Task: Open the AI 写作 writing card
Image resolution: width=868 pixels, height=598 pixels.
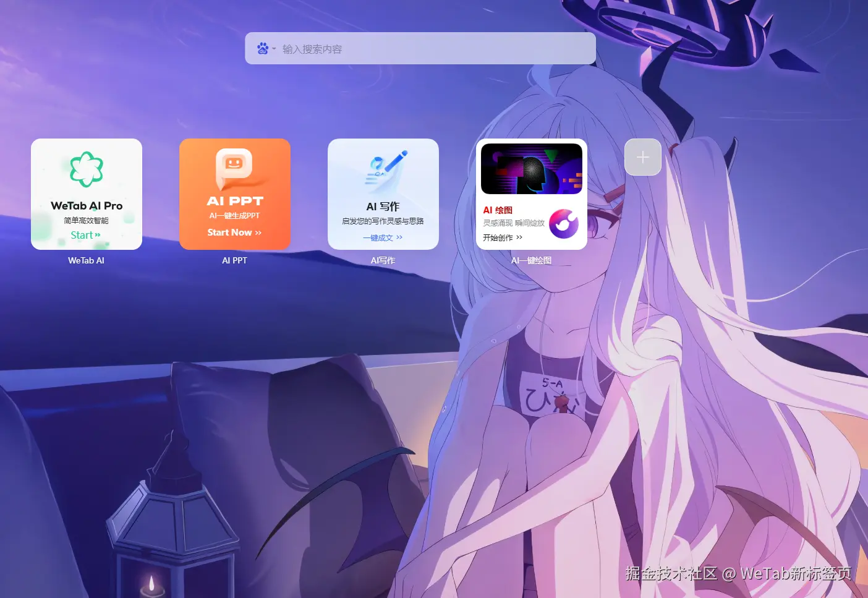Action: 383,194
